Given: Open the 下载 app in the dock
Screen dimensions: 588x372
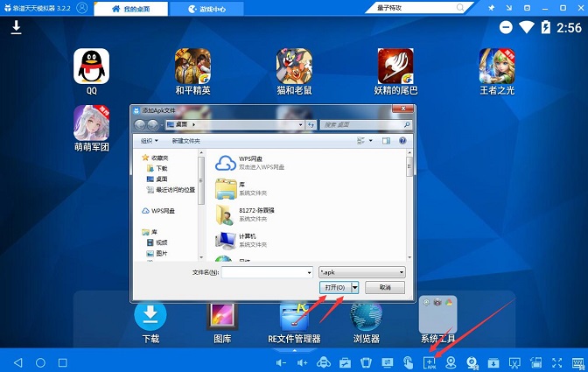Looking at the screenshot, I should 150,314.
